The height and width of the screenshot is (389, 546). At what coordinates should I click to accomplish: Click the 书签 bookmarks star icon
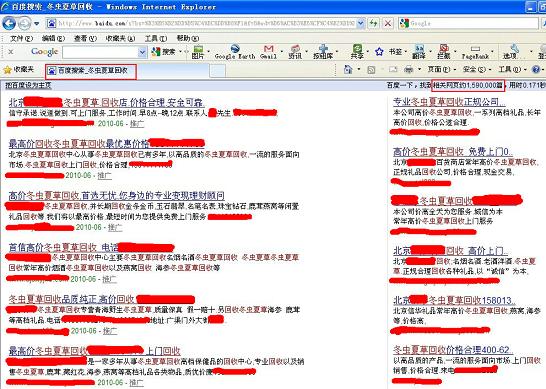[379, 52]
